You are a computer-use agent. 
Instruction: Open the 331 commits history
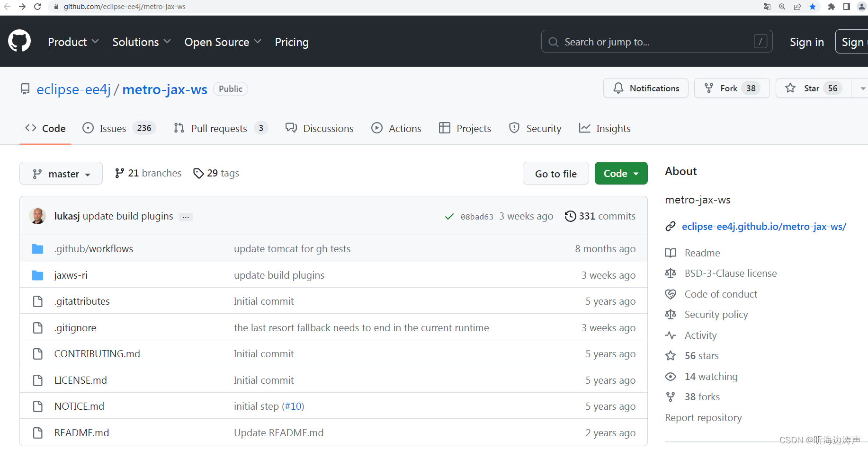pyautogui.click(x=600, y=216)
